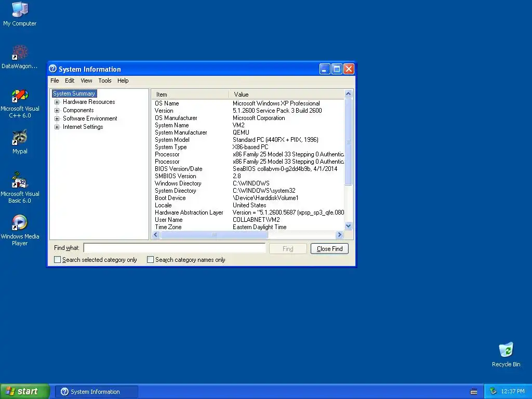Select the Mypal browser desktop icon

tap(20, 142)
